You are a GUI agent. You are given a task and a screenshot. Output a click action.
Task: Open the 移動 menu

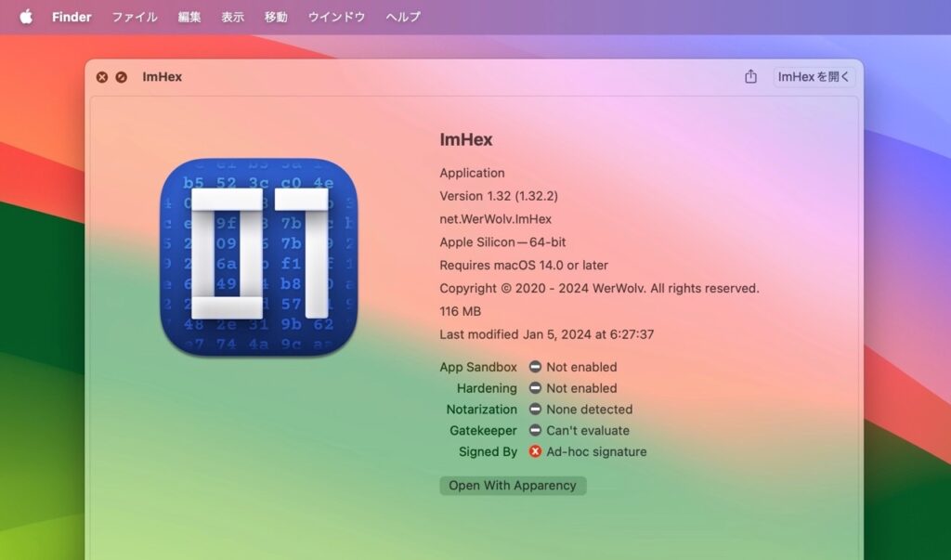point(275,16)
